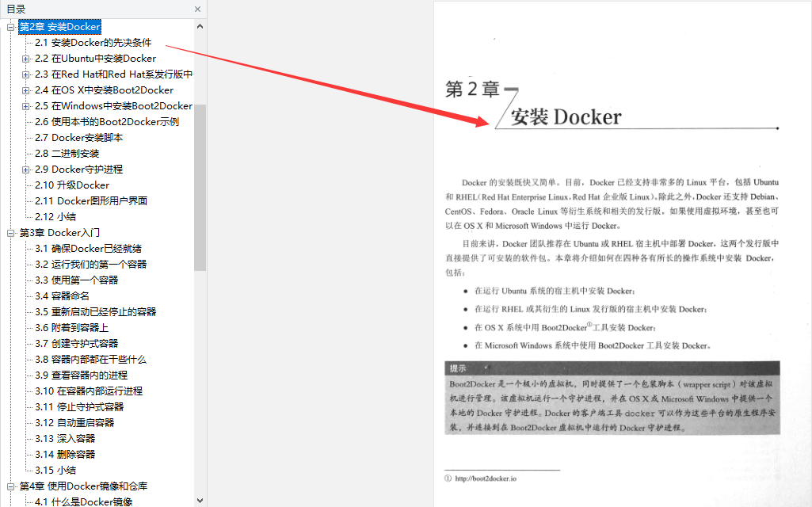The width and height of the screenshot is (812, 507).
Task: Collapse the 第3章 Docker入门 node
Action: click(10, 233)
